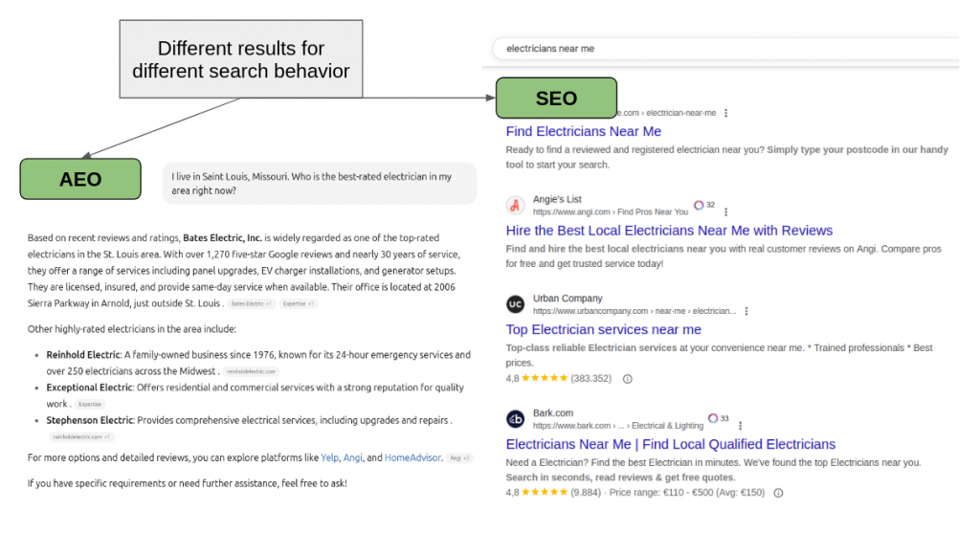Open "Find Electricians Near Me" result

click(583, 131)
